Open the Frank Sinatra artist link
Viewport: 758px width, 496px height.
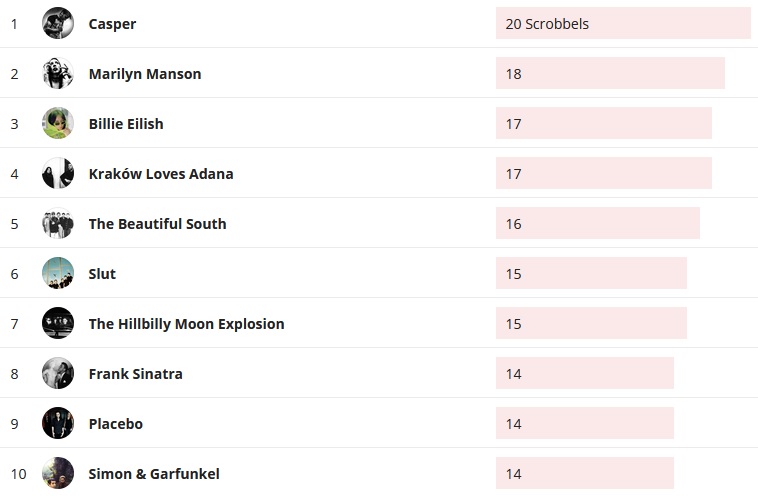[135, 374]
